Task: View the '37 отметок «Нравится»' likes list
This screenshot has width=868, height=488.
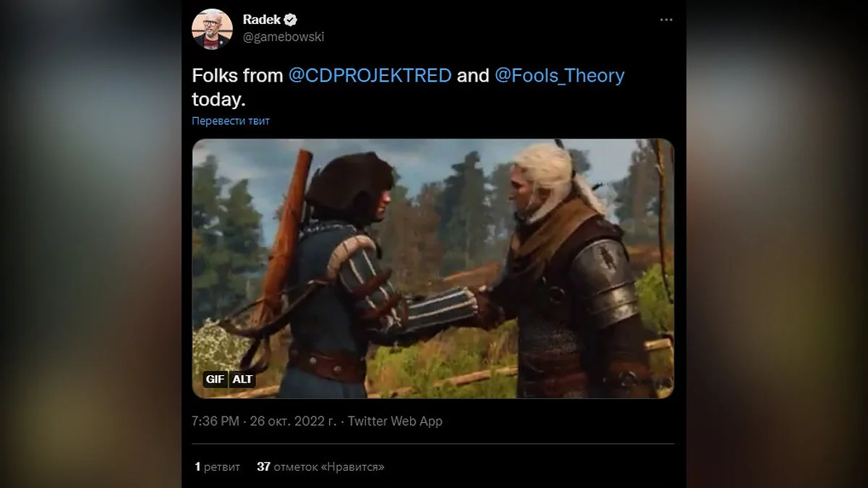Action: tap(320, 467)
